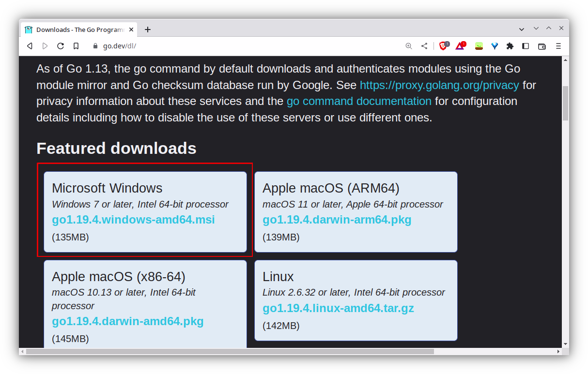588x374 pixels.
Task: Open the Extensions puzzle piece menu
Action: click(x=510, y=46)
